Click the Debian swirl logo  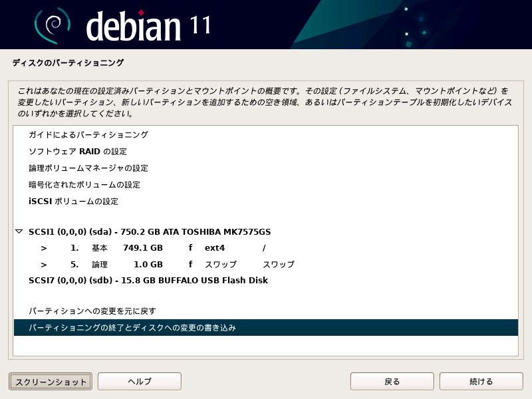click(x=53, y=25)
